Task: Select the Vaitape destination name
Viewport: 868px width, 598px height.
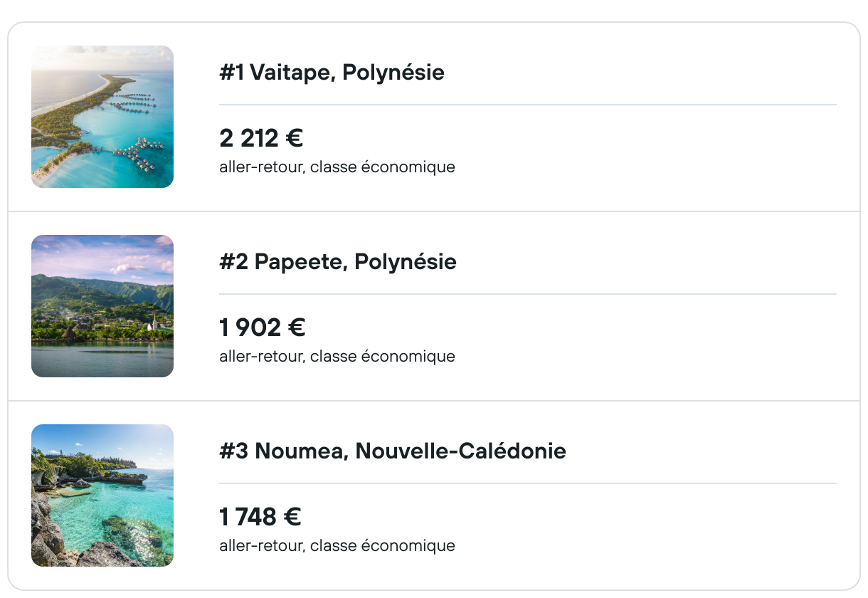Action: click(291, 73)
